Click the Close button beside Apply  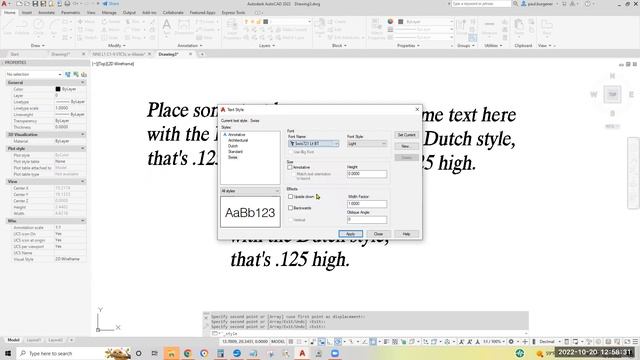(x=378, y=234)
